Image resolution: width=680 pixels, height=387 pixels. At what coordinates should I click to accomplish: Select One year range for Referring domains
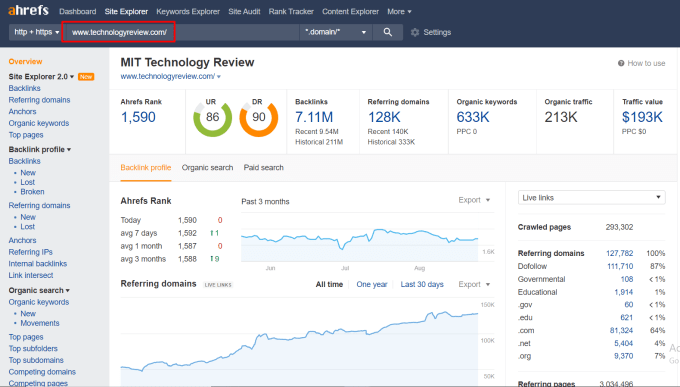[372, 285]
